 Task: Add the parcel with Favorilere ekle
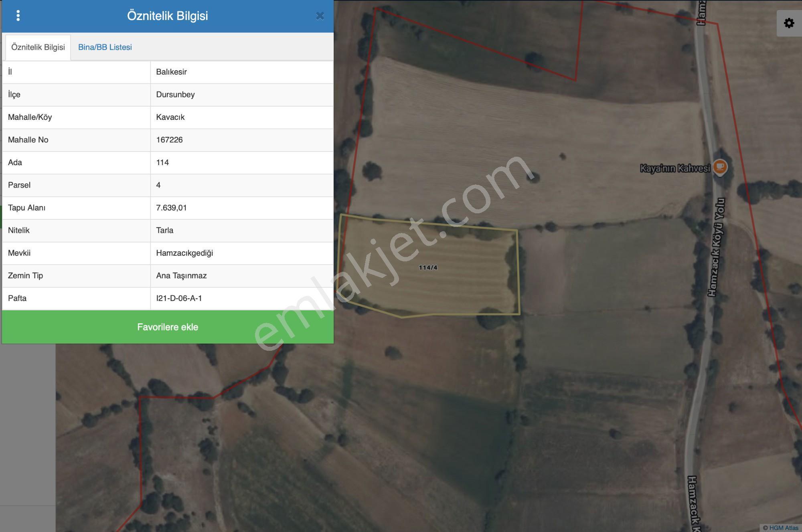[168, 327]
